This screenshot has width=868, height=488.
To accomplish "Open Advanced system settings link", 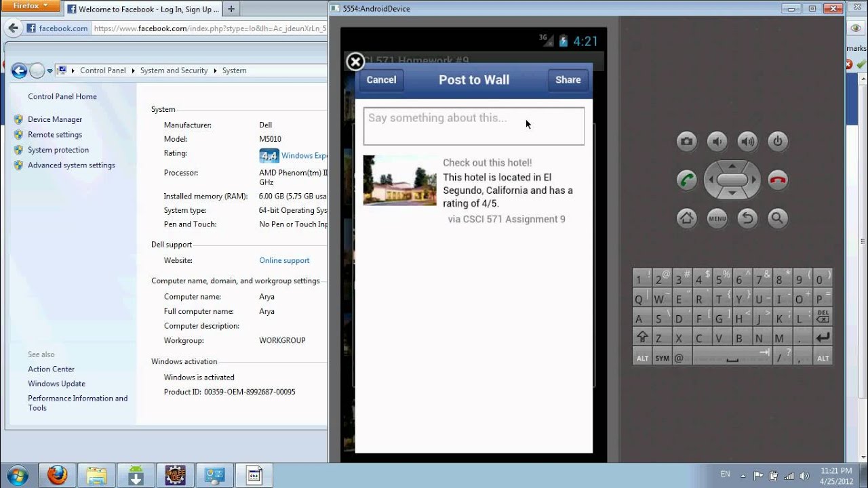I will (x=71, y=165).
